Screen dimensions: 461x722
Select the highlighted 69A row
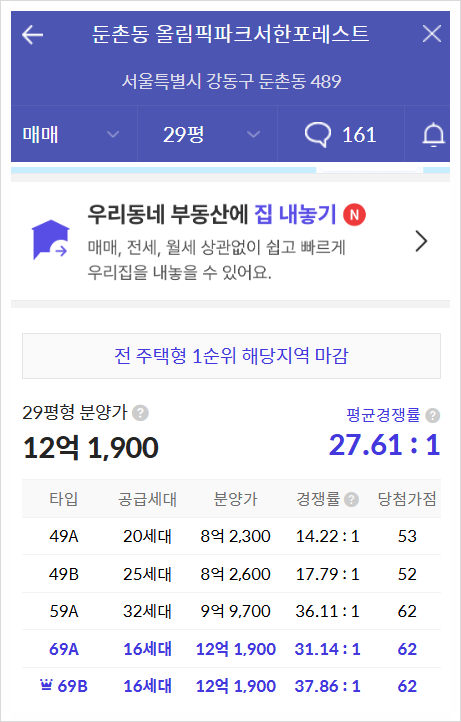(x=231, y=649)
